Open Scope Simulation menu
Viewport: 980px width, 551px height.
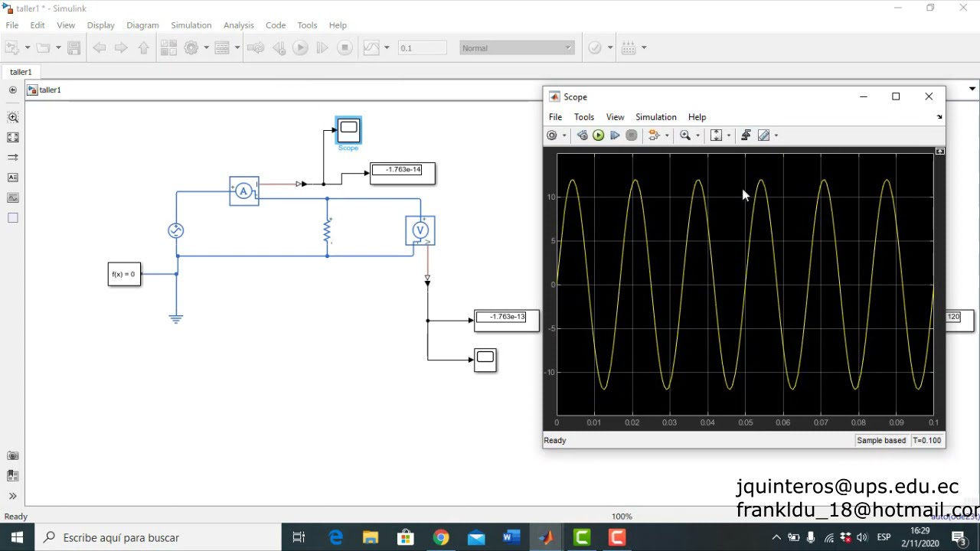(656, 117)
